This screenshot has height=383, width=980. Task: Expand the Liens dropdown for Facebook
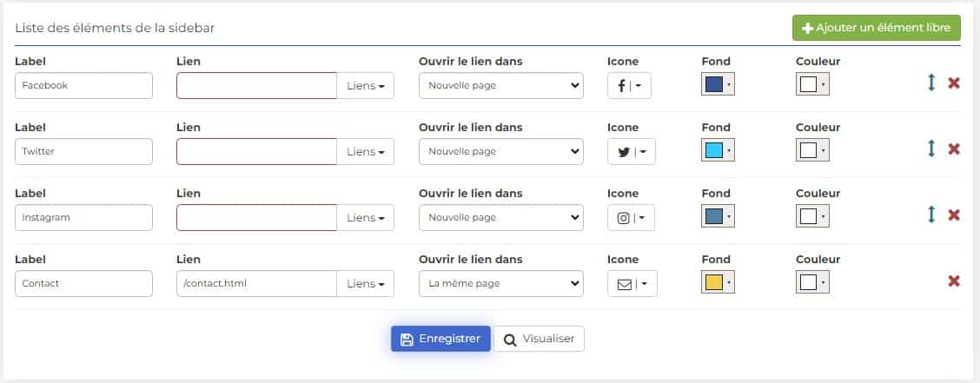(366, 86)
